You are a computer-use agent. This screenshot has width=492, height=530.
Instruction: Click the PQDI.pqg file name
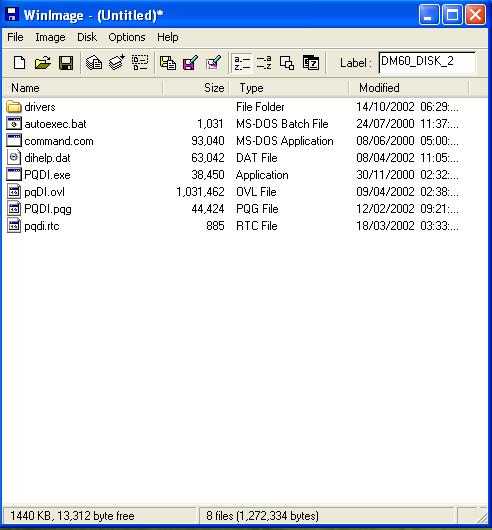click(48, 209)
